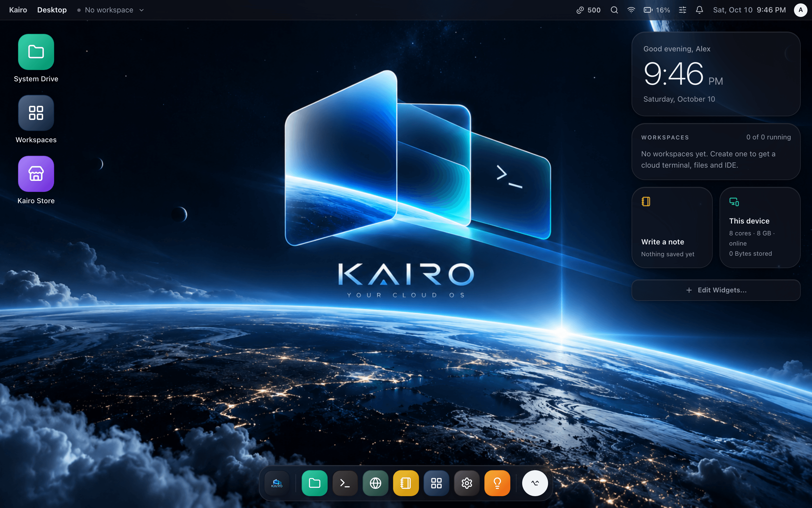
Task: Click '0 Bytes stored' text
Action: click(750, 254)
